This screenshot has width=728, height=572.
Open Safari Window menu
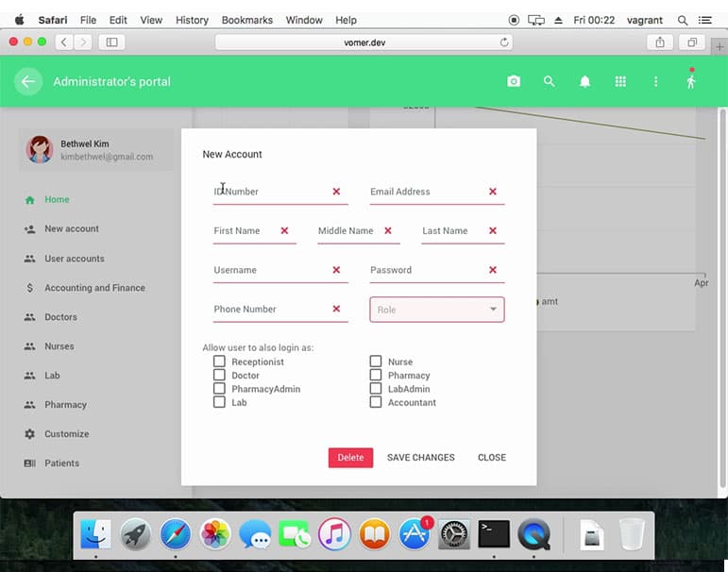tap(304, 20)
